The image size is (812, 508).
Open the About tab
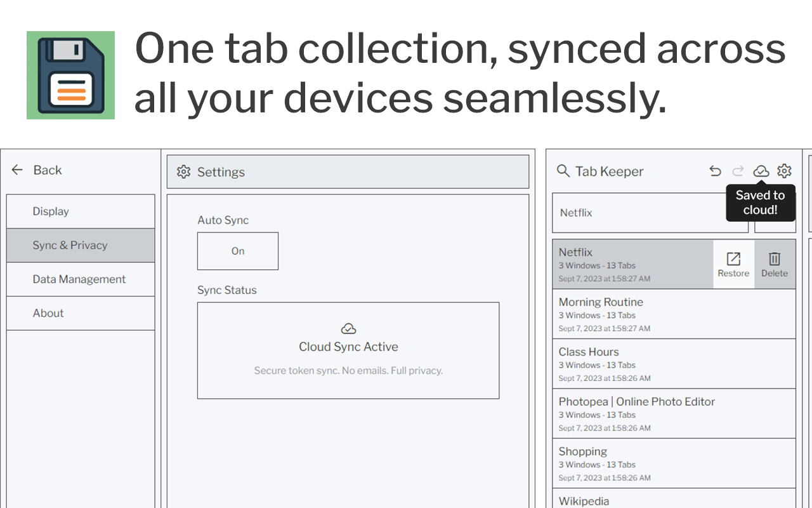point(81,313)
